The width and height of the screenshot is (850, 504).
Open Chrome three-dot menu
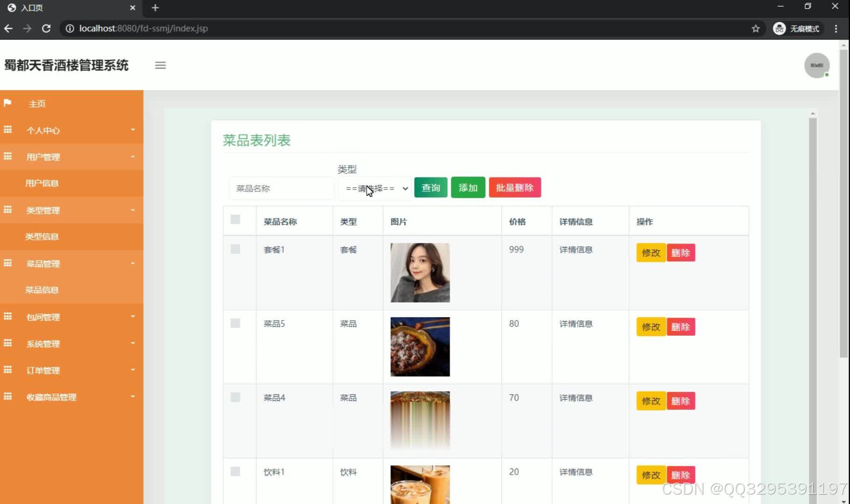(836, 28)
